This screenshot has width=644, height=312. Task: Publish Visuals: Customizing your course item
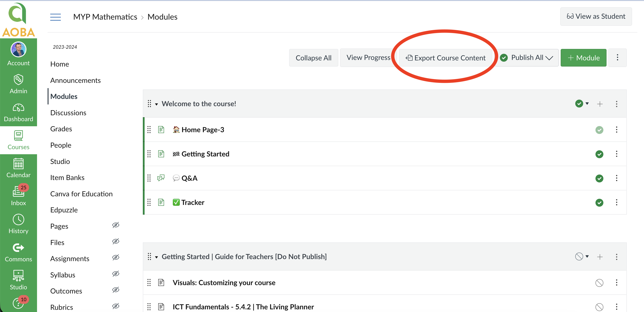[x=599, y=283]
